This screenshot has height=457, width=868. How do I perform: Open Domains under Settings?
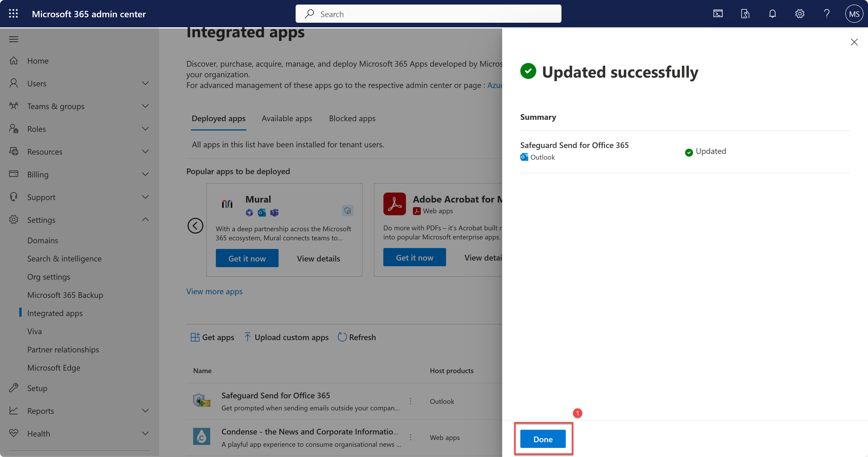[42, 241]
